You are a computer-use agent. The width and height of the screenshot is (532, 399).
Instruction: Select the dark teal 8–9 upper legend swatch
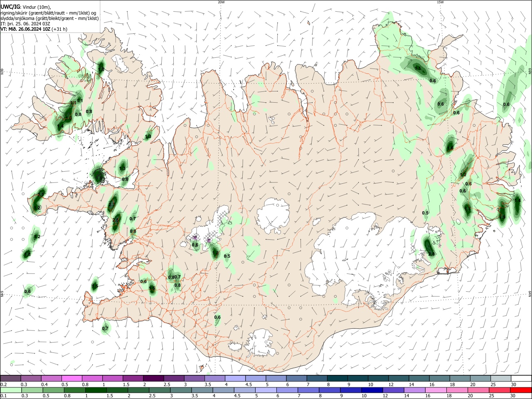pyautogui.click(x=337, y=378)
